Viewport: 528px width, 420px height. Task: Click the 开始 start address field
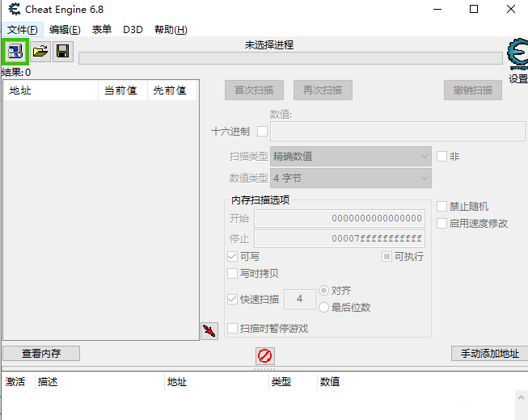click(340, 219)
